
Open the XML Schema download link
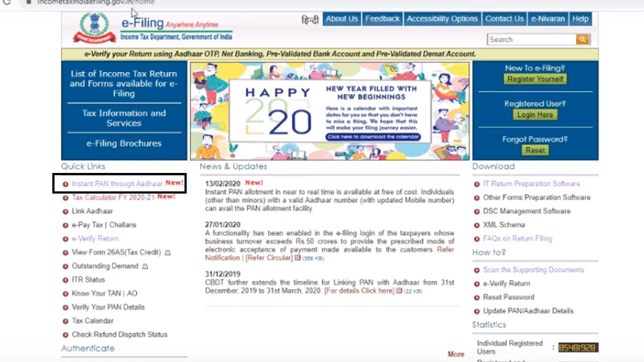point(504,225)
